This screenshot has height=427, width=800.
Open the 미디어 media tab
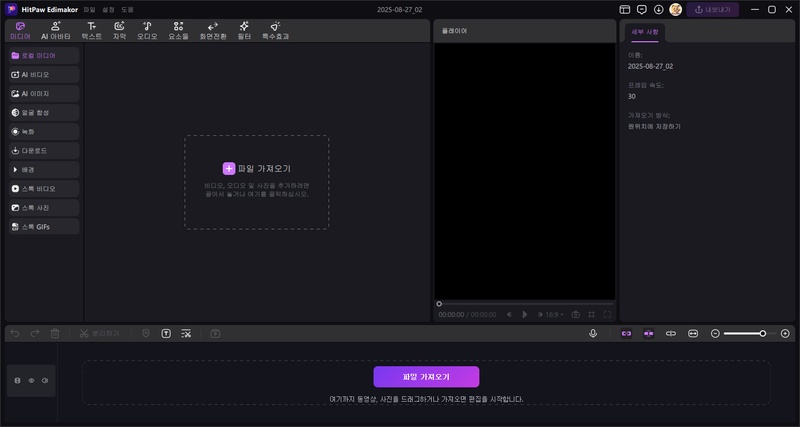pos(20,31)
